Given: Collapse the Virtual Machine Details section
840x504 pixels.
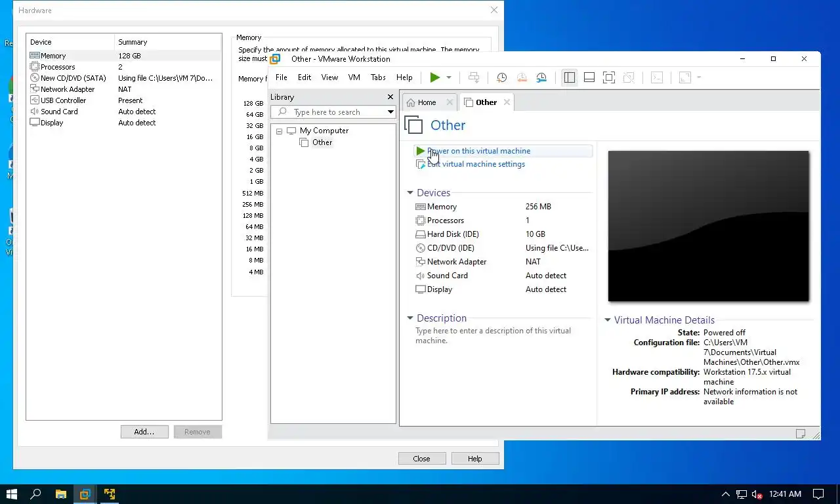Looking at the screenshot, I should (608, 320).
